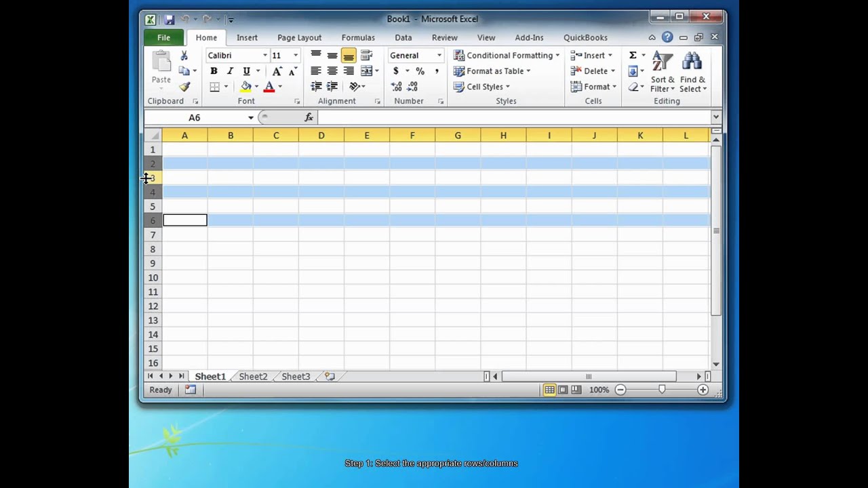Align text left

coord(316,71)
